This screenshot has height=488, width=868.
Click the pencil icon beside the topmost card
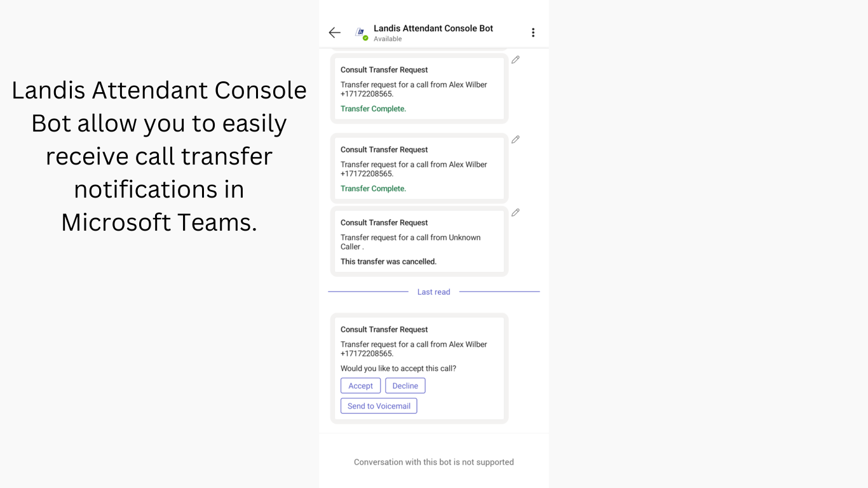pyautogui.click(x=515, y=60)
